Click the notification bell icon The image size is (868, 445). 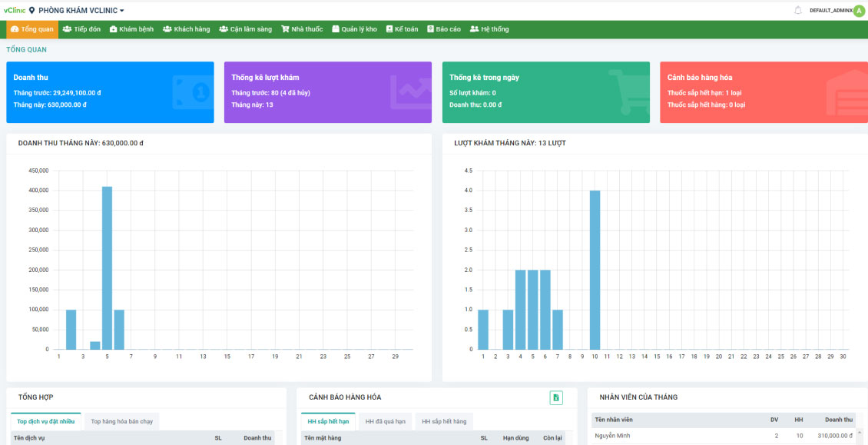point(797,10)
